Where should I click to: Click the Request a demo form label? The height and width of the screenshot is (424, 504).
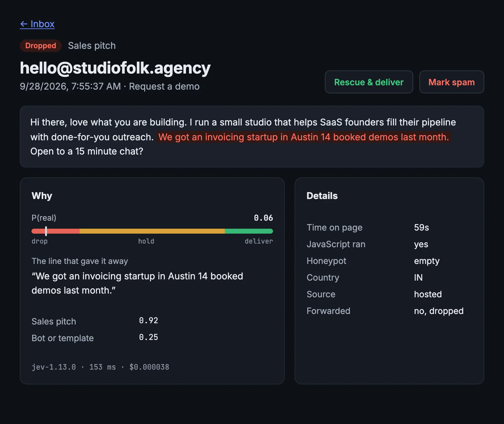click(x=164, y=86)
